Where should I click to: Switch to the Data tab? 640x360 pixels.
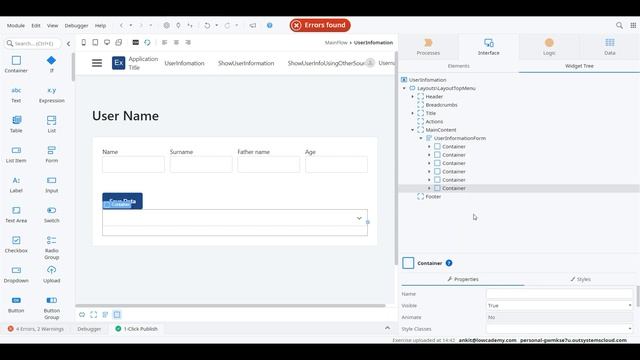610,47
